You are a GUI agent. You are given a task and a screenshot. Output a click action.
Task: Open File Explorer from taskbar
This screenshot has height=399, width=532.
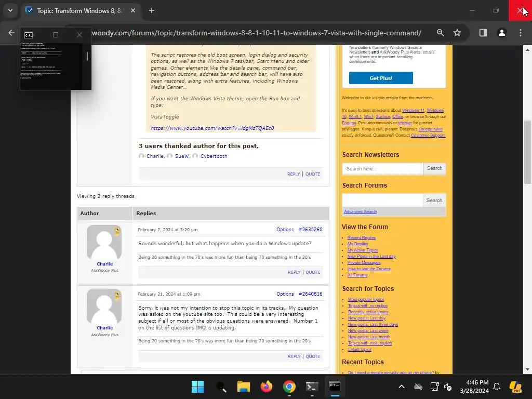(244, 387)
